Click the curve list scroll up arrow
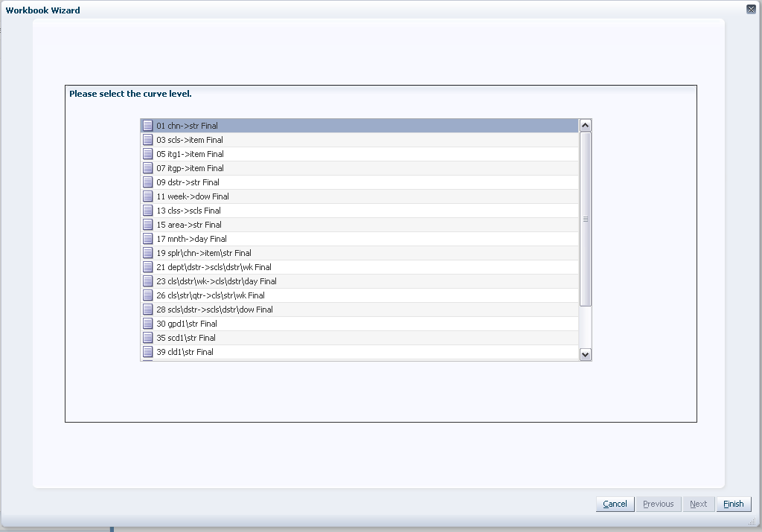The height and width of the screenshot is (532, 762). click(x=585, y=125)
